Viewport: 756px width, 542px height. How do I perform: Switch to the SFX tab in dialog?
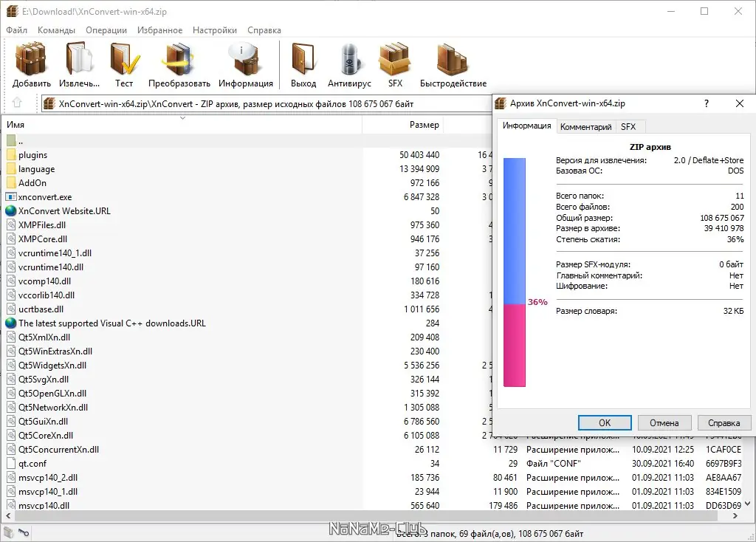tap(628, 127)
